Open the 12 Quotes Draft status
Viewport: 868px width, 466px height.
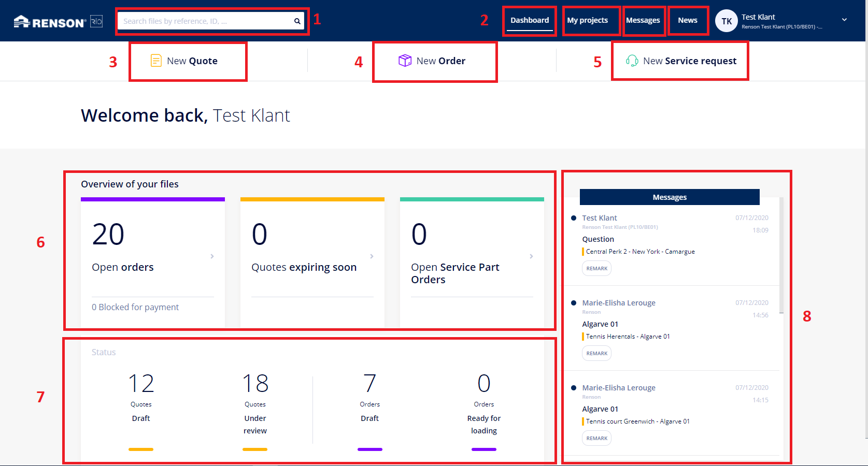pyautogui.click(x=141, y=396)
